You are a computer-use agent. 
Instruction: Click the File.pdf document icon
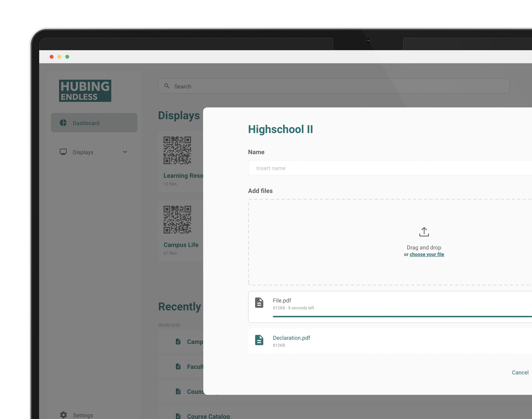[x=259, y=302]
